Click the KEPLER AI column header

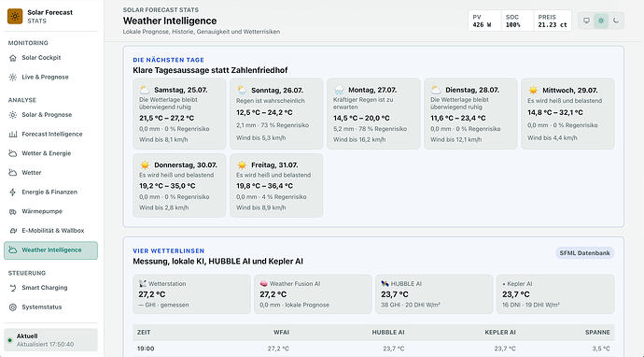pyautogui.click(x=500, y=333)
